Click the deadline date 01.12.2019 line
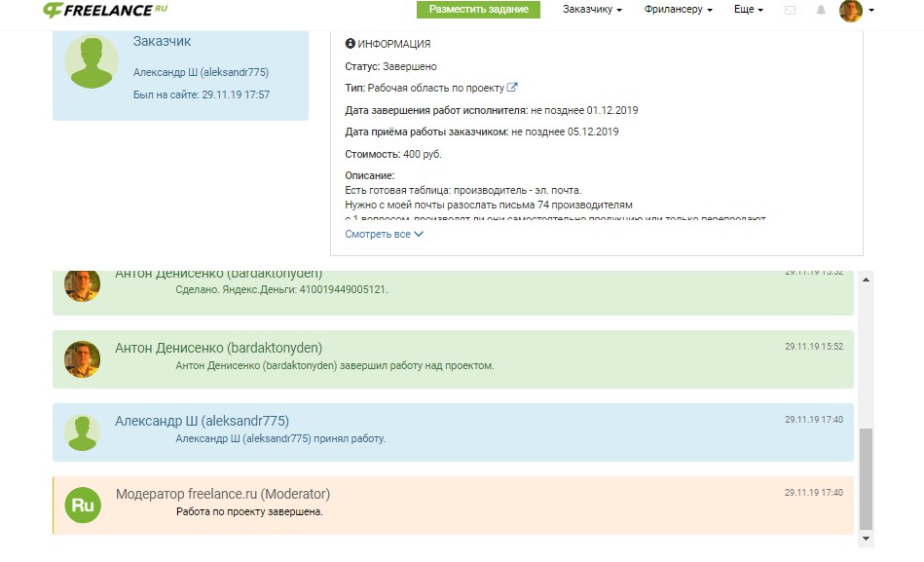Screen dimensions: 924x562 pyautogui.click(x=492, y=110)
